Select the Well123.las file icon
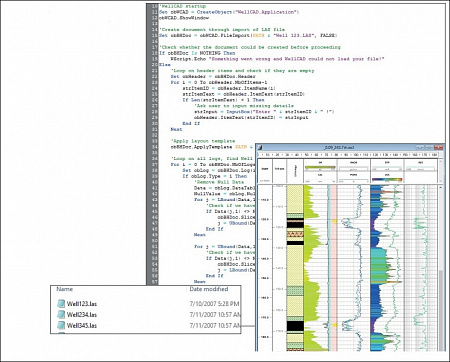Viewport: 450px width, 362px height. pos(61,303)
